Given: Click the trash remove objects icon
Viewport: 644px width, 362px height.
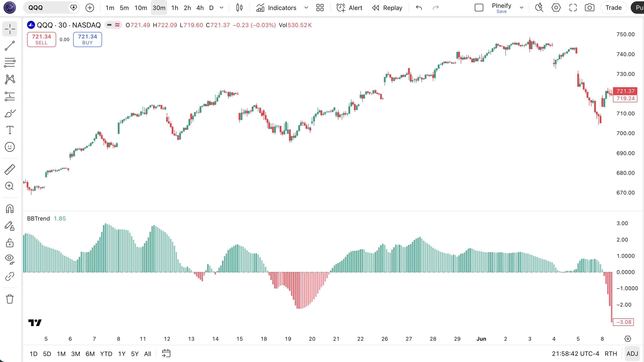Looking at the screenshot, I should [10, 299].
